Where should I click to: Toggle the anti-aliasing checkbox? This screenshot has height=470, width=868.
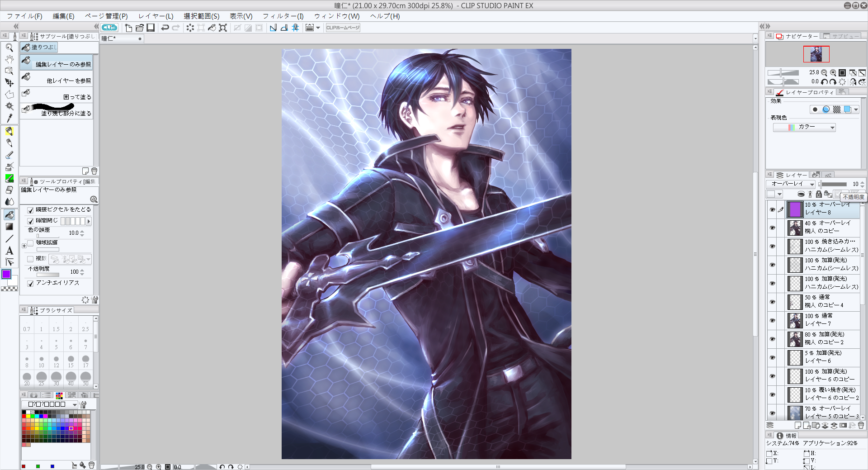pos(31,284)
